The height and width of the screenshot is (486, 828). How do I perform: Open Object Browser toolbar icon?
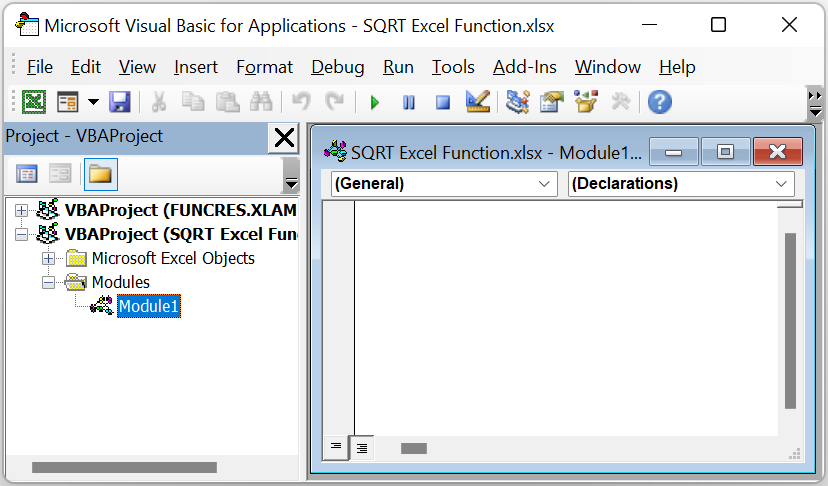tap(586, 101)
